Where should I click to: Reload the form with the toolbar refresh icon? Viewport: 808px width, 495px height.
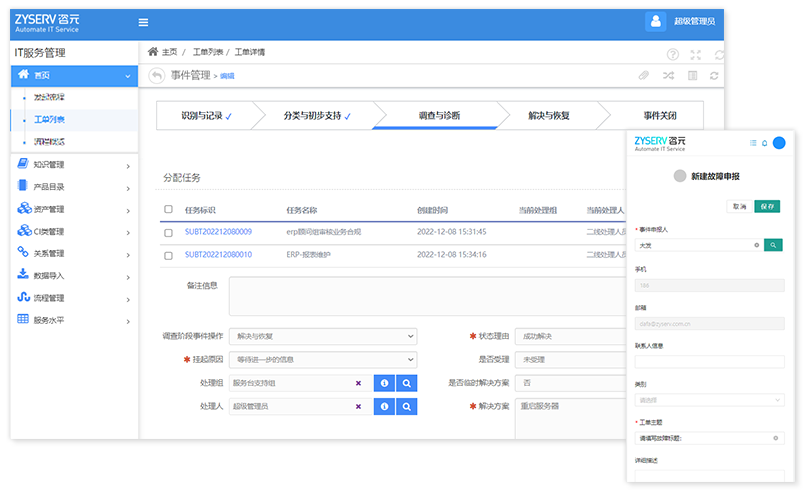pos(714,76)
